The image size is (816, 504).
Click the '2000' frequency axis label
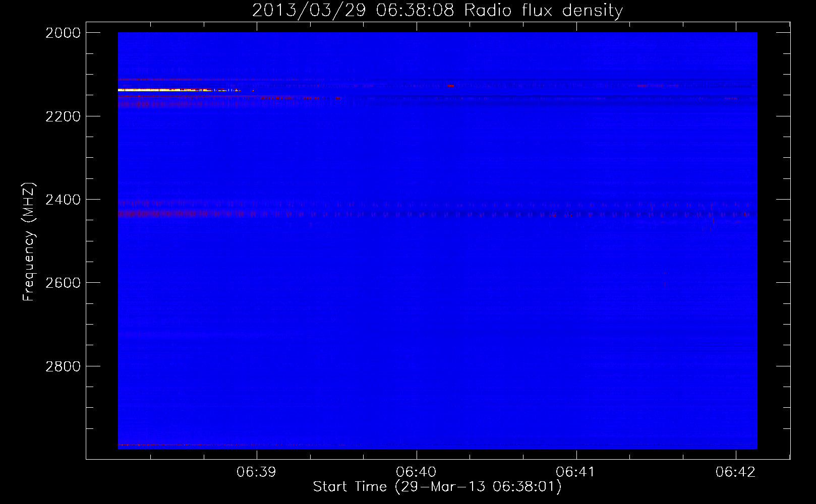(63, 33)
